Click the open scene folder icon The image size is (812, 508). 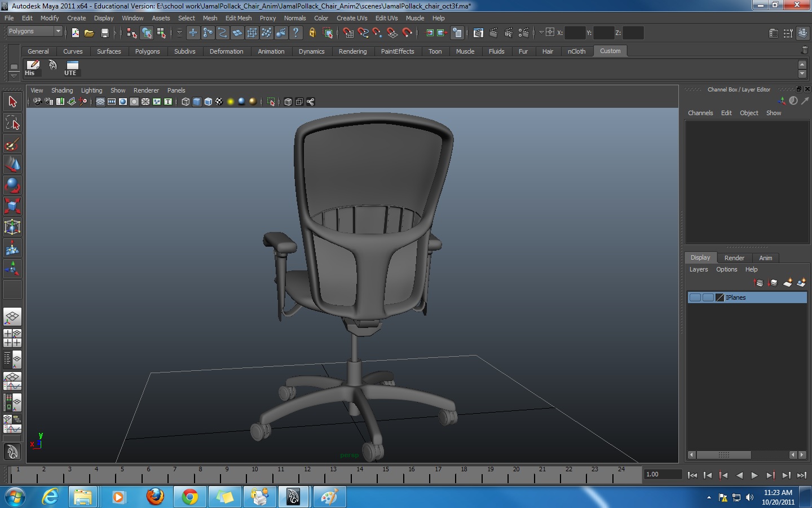tap(89, 33)
